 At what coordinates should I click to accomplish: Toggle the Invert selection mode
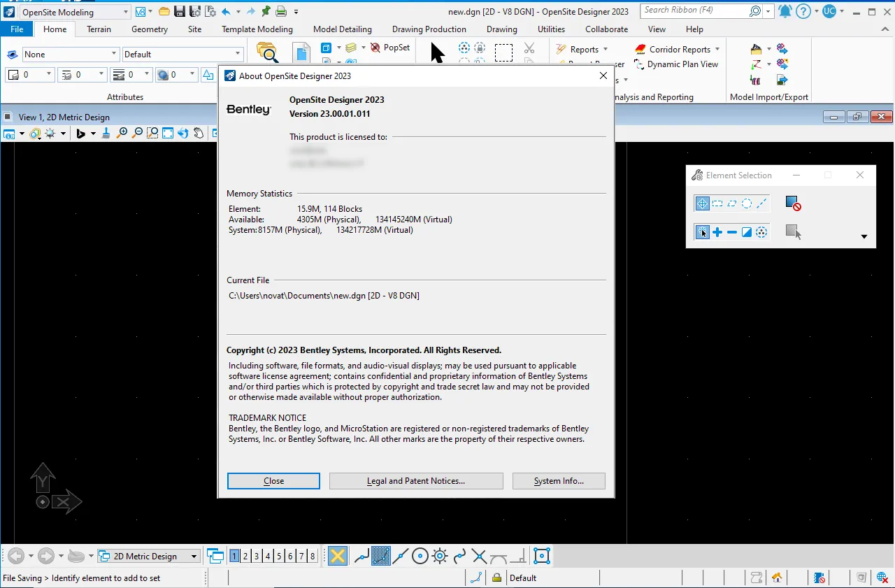(747, 232)
